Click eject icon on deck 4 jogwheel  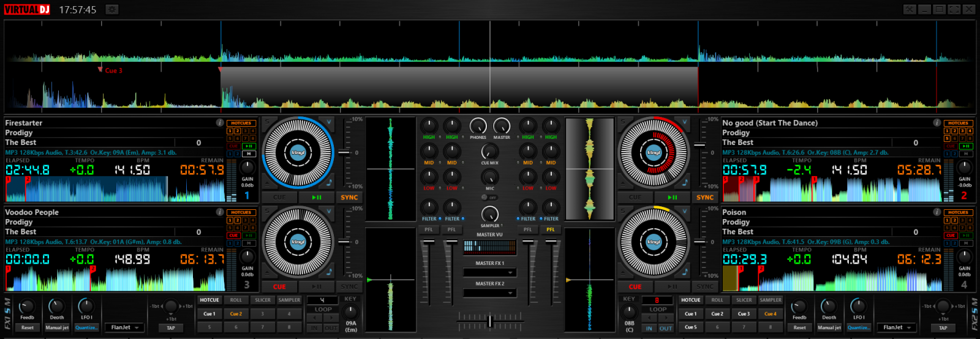(x=624, y=272)
